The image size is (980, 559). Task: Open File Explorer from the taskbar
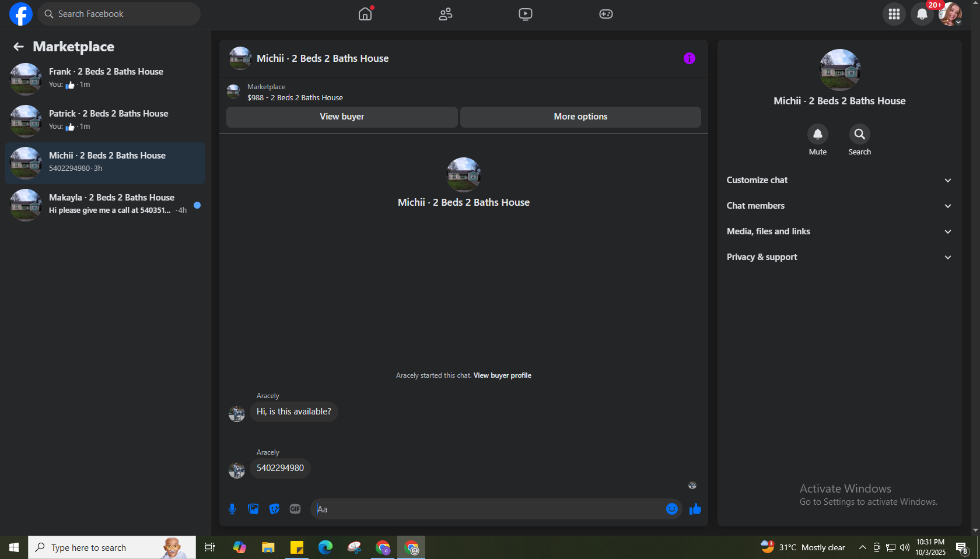point(268,547)
